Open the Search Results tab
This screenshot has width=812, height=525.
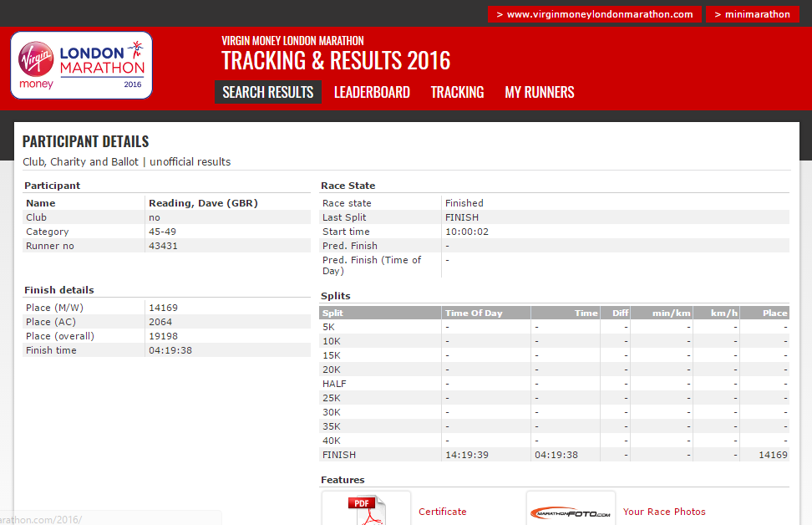point(268,92)
